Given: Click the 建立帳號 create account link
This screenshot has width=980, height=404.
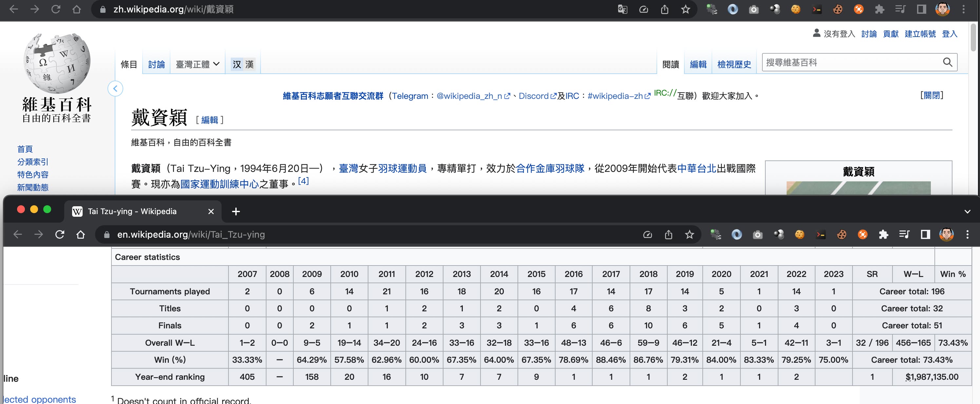Looking at the screenshot, I should [920, 34].
